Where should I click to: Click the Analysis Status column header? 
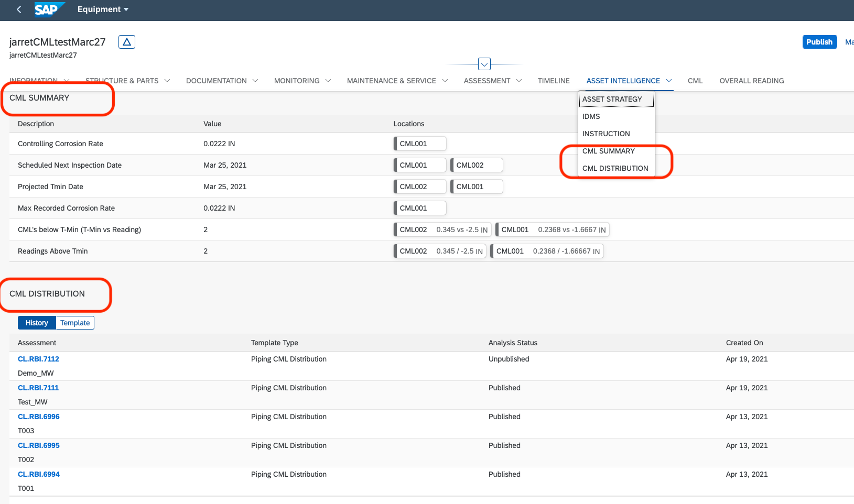(513, 343)
